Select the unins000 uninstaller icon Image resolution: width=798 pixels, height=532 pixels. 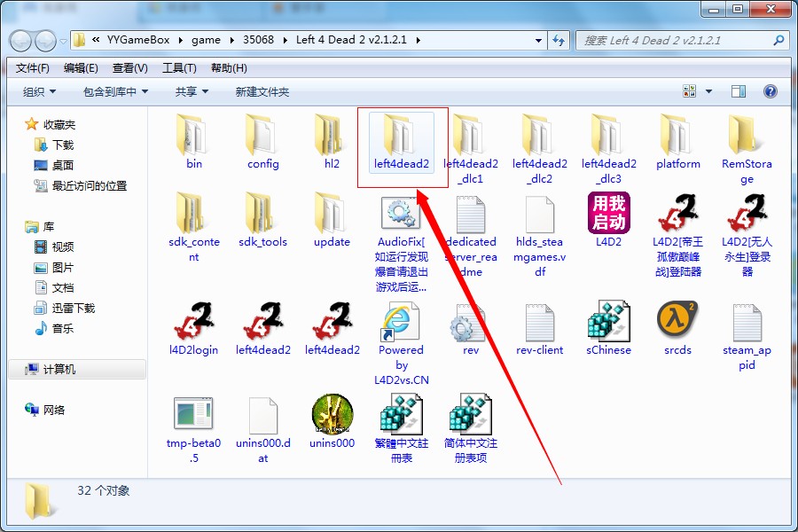(332, 421)
